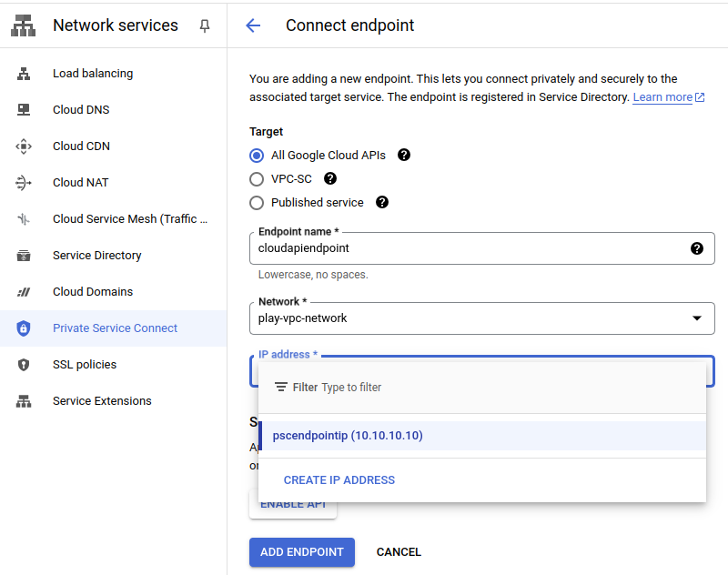Screen dimensions: 728x575
Task: Click the Add Endpoint button
Action: [301, 552]
